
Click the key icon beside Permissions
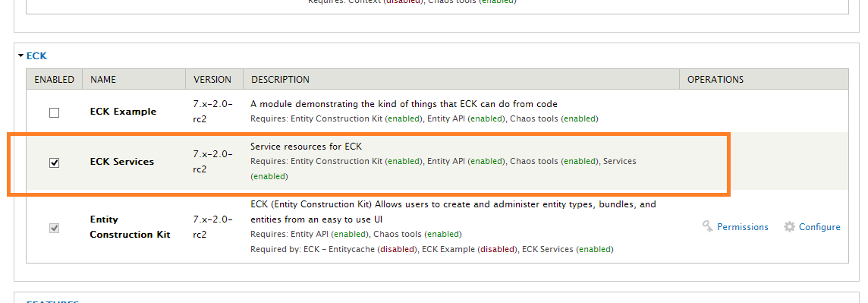[707, 226]
